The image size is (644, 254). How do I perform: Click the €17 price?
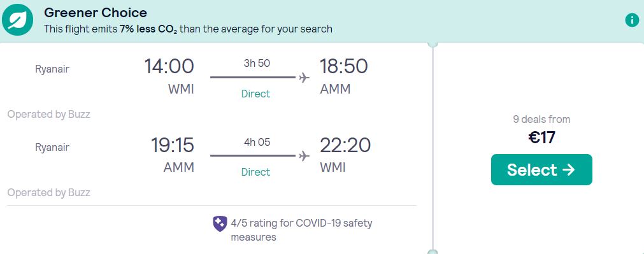[x=541, y=138]
